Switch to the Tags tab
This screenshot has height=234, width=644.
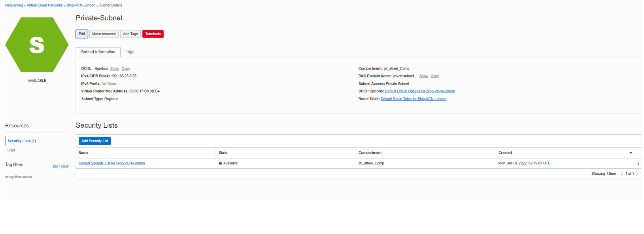point(130,52)
